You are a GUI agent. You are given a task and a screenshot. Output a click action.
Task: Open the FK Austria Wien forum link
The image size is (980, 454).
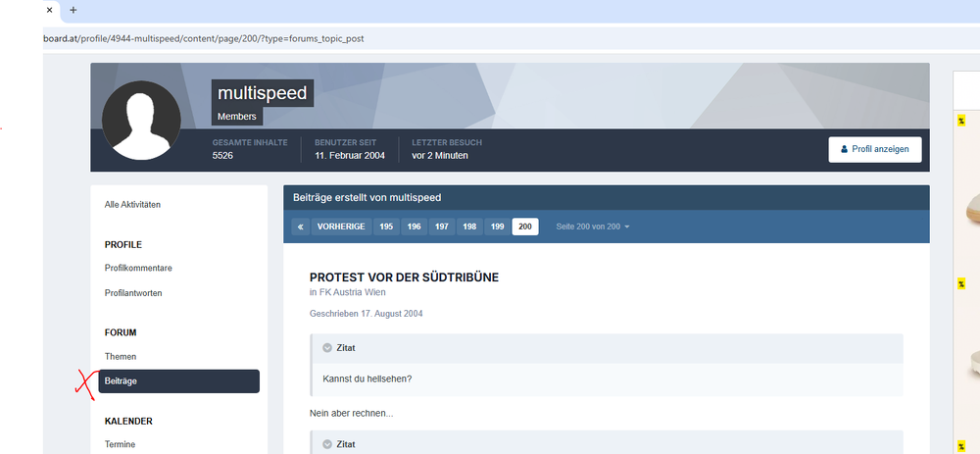tap(353, 292)
